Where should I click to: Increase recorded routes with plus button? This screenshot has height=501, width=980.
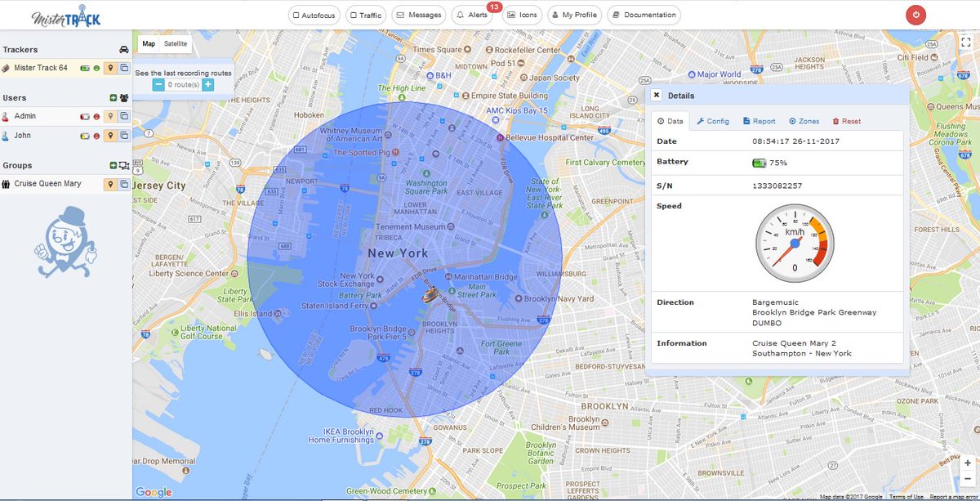[208, 84]
